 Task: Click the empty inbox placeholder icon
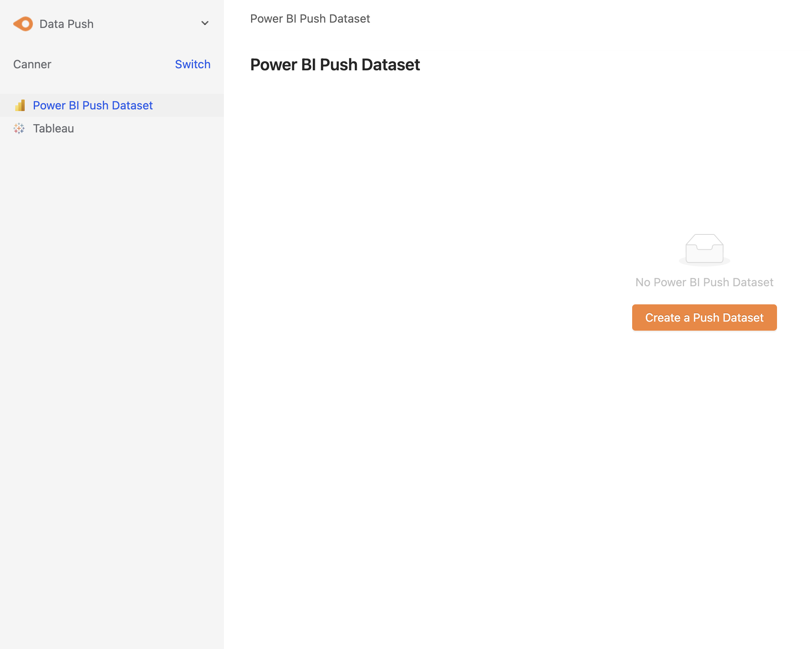[704, 249]
